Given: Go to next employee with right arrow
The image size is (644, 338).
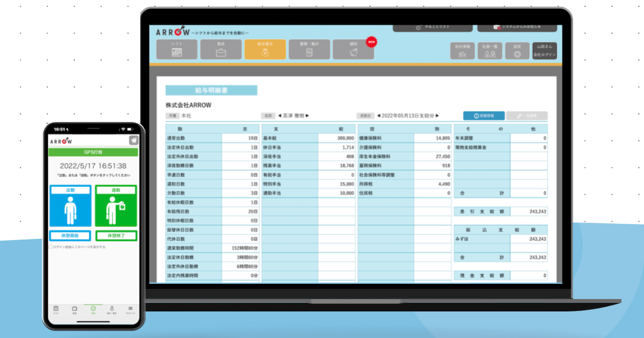Looking at the screenshot, I should (308, 116).
